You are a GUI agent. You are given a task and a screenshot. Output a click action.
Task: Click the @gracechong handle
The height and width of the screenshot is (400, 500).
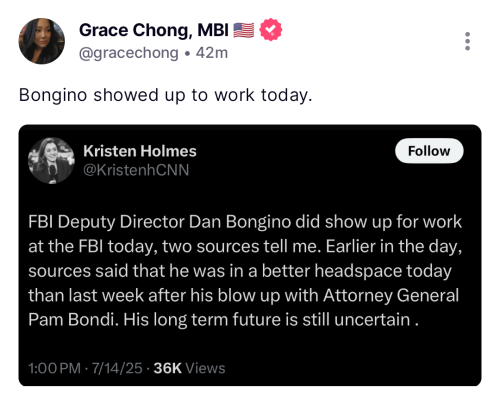pos(129,53)
